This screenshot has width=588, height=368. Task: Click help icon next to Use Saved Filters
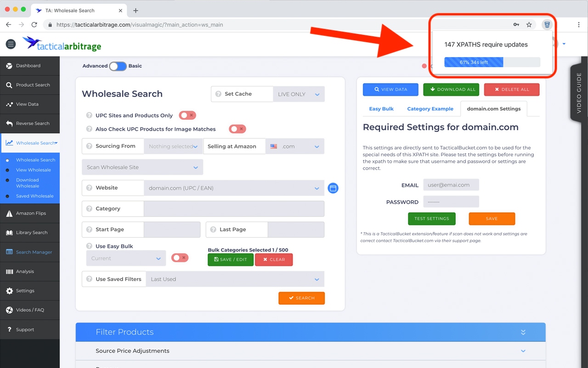(89, 279)
